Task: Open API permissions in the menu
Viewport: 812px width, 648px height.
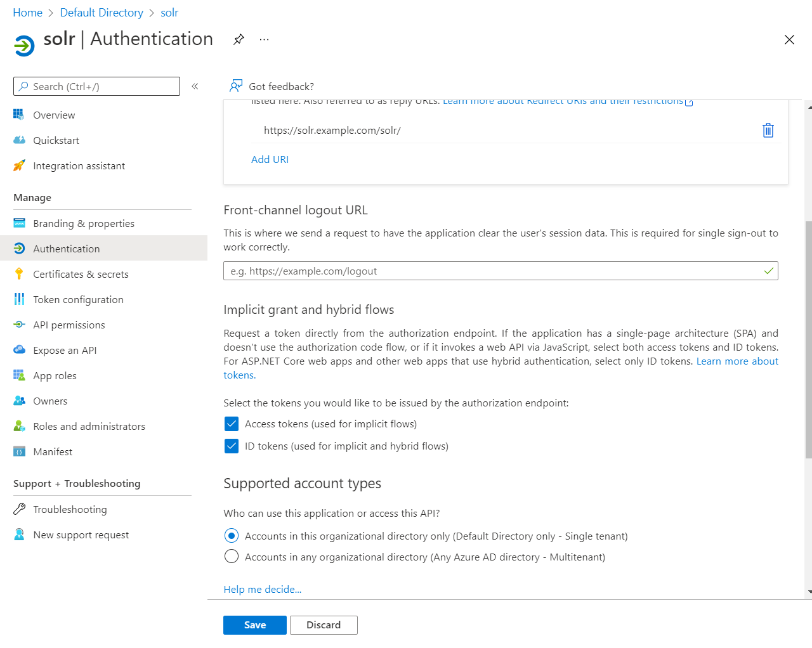Action: coord(69,325)
